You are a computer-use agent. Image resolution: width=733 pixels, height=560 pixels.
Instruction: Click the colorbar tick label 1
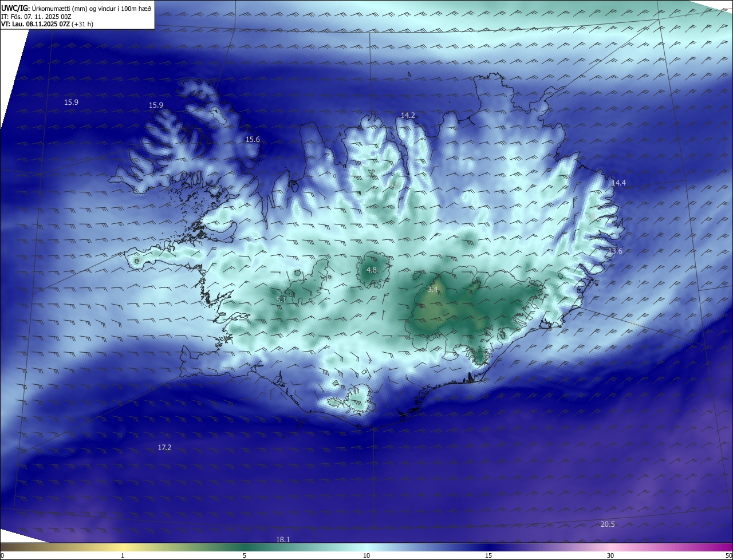(x=123, y=556)
